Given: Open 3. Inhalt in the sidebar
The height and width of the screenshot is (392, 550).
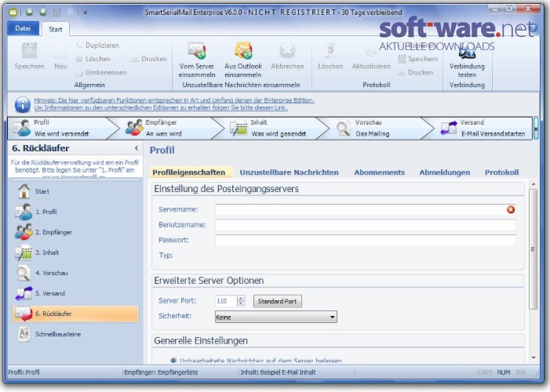Looking at the screenshot, I should [x=75, y=252].
